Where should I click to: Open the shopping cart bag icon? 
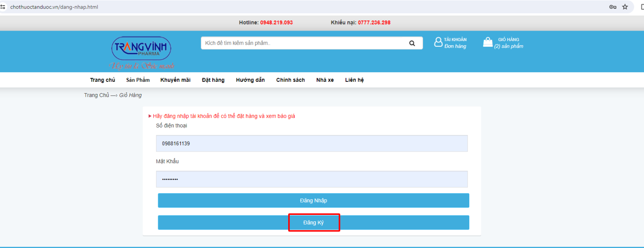pyautogui.click(x=487, y=42)
